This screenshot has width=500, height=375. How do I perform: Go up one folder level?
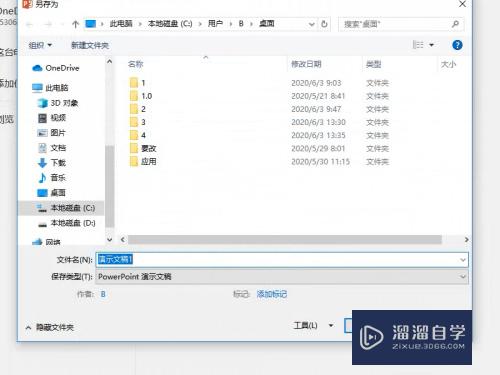tap(75, 24)
